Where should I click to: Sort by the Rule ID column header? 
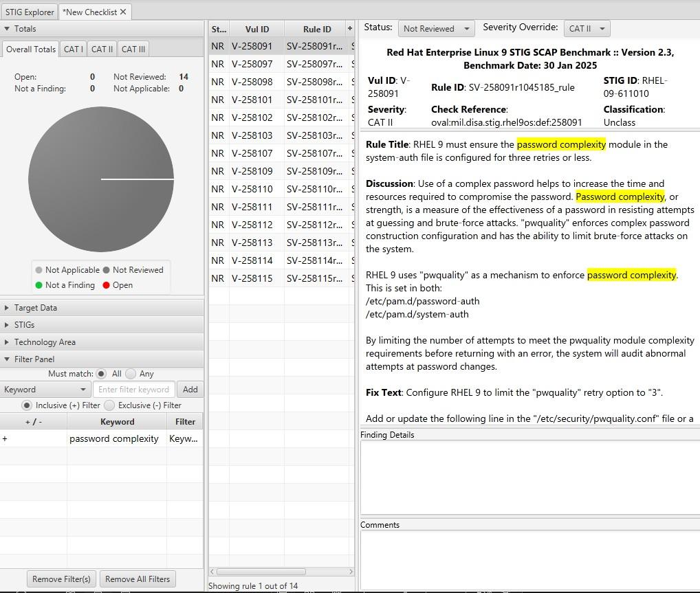[316, 29]
